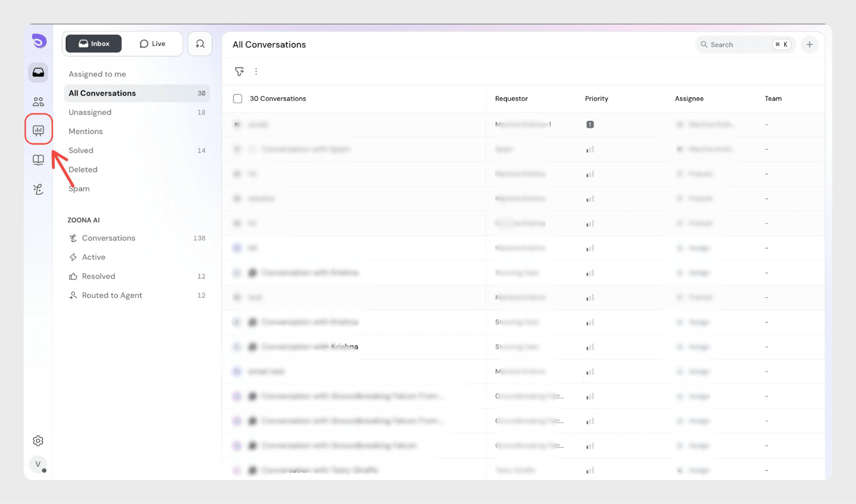Click the Inbox tray sidebar icon
Viewport: 856px width, 504px height.
coord(39,72)
